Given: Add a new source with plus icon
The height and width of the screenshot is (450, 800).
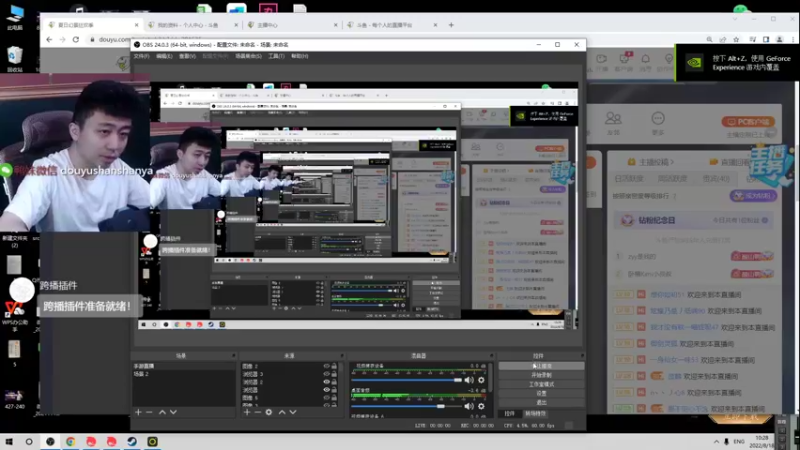Looking at the screenshot, I should 247,412.
